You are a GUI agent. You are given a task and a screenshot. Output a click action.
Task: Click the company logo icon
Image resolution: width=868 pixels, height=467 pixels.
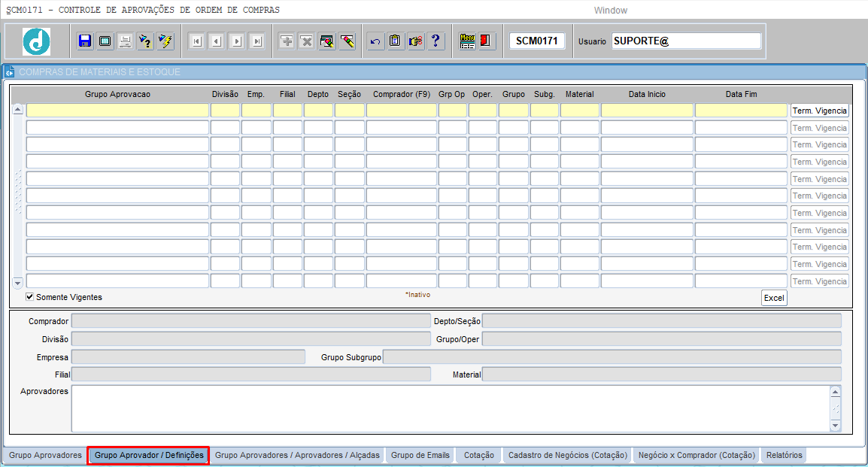click(37, 41)
